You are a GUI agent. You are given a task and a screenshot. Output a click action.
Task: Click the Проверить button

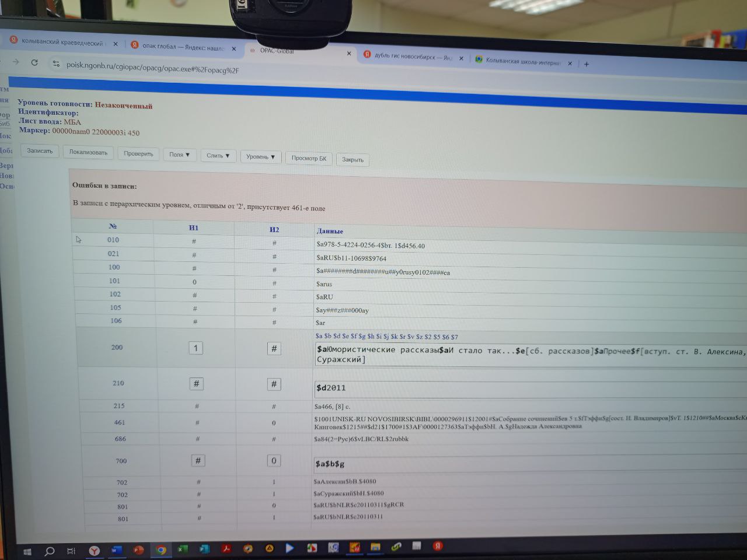pos(138,153)
